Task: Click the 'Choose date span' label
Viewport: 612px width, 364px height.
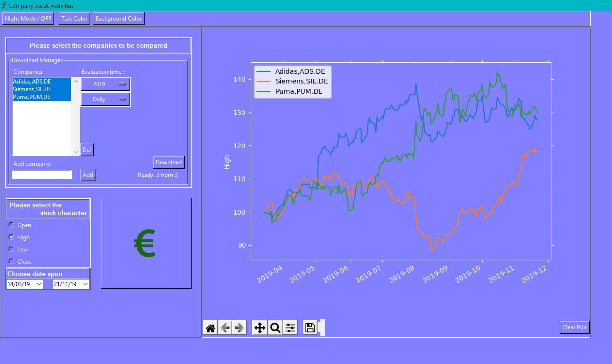Action: tap(35, 274)
